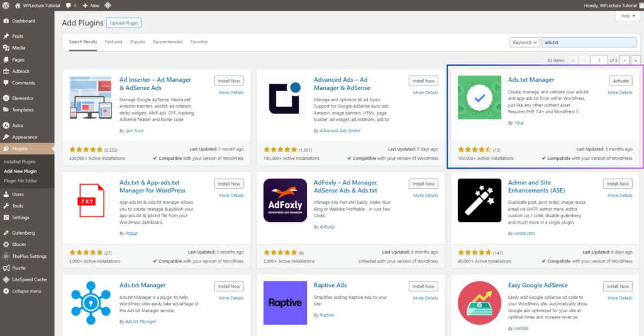
Task: Install Easy Google AdSense plugin
Action: (618, 286)
